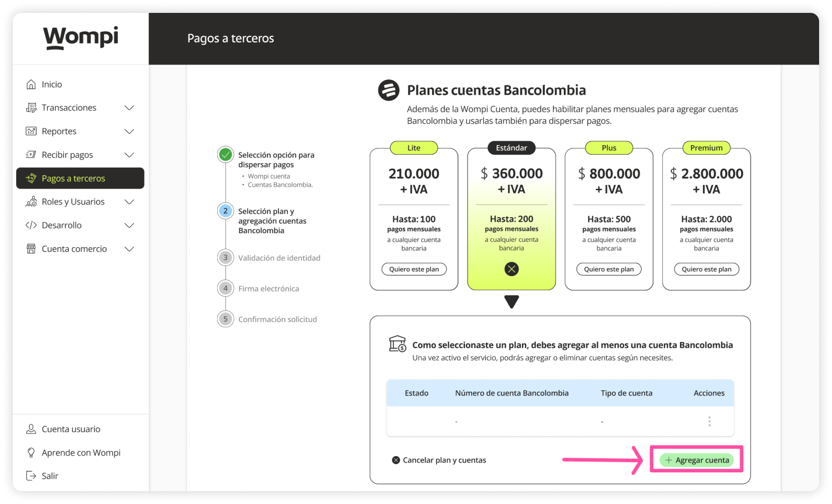The width and height of the screenshot is (832, 504).
Task: Expand the Reportes menu chevron
Action: pyautogui.click(x=129, y=132)
